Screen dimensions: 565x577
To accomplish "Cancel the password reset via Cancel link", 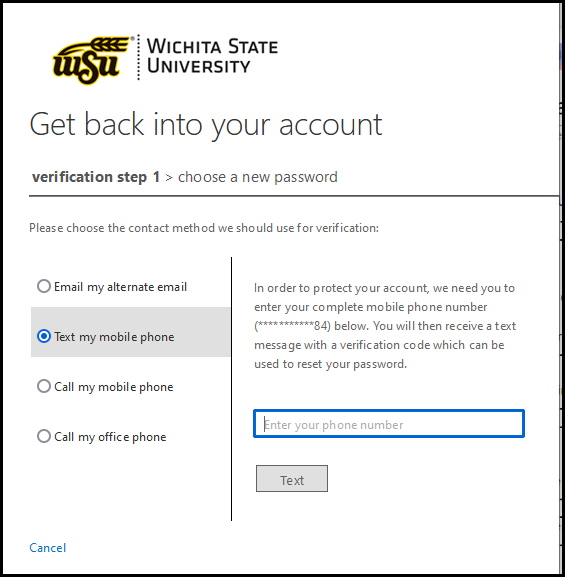I will click(x=47, y=548).
